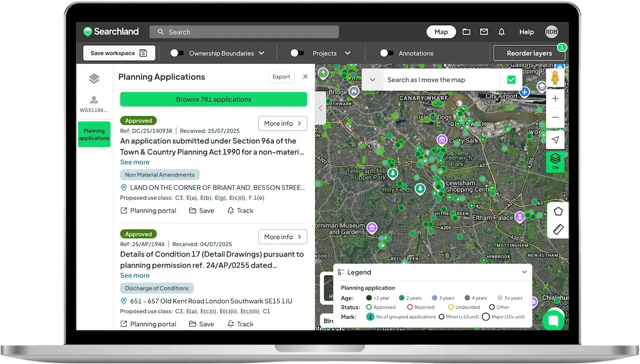Switch to the Map view

[x=441, y=32]
